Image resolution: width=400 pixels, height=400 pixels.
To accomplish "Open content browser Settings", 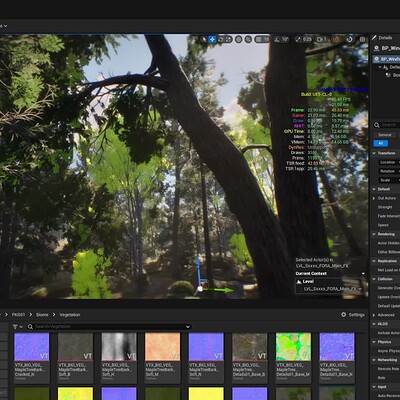I will (x=353, y=315).
